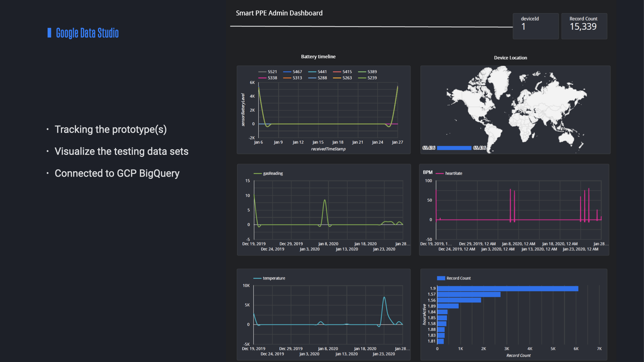Click the Google Data Studio heading
The image size is (644, 362).
(87, 33)
